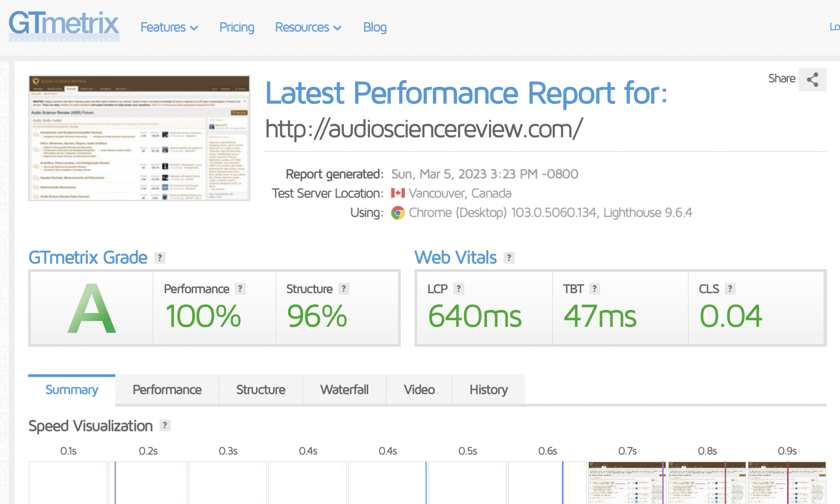The width and height of the screenshot is (840, 504).
Task: Open help icon next to TBT
Action: pos(594,289)
